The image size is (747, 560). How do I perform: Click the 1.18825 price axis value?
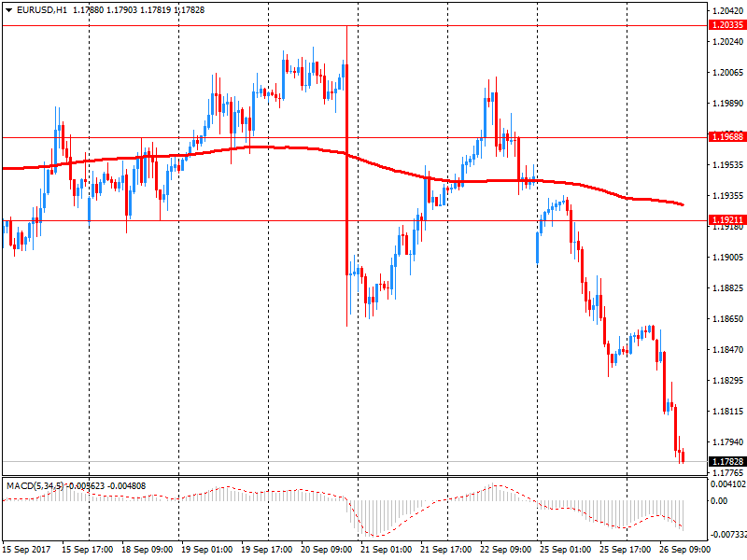(x=728, y=288)
